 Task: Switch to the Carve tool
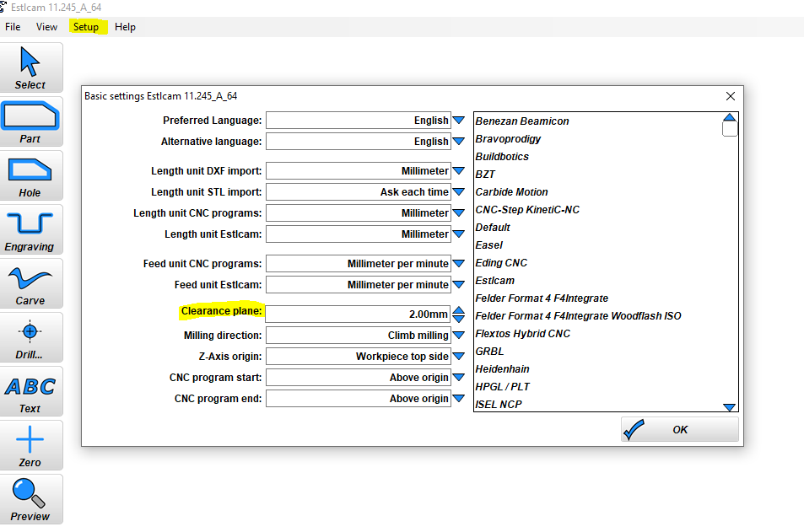30,283
